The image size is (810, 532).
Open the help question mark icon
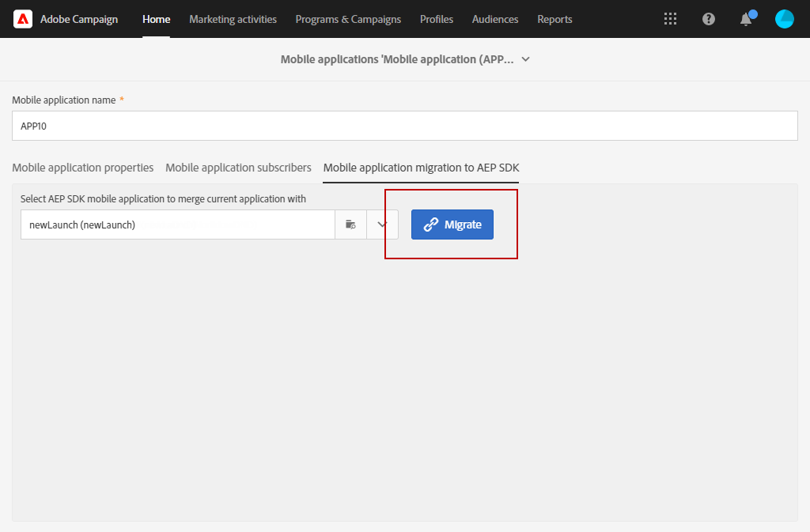click(708, 19)
